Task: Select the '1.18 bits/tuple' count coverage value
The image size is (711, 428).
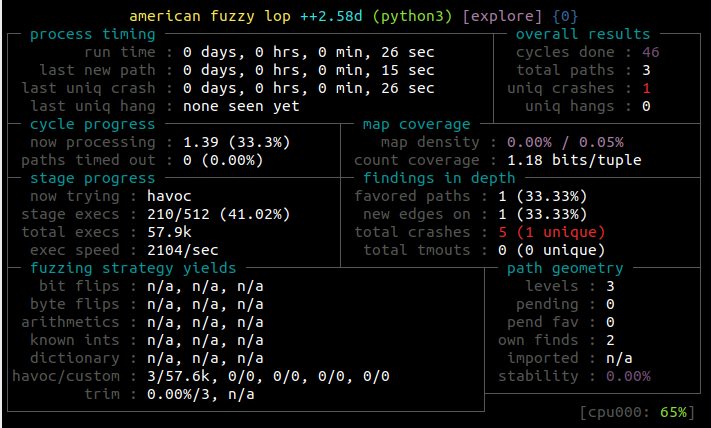Action: pyautogui.click(x=574, y=160)
